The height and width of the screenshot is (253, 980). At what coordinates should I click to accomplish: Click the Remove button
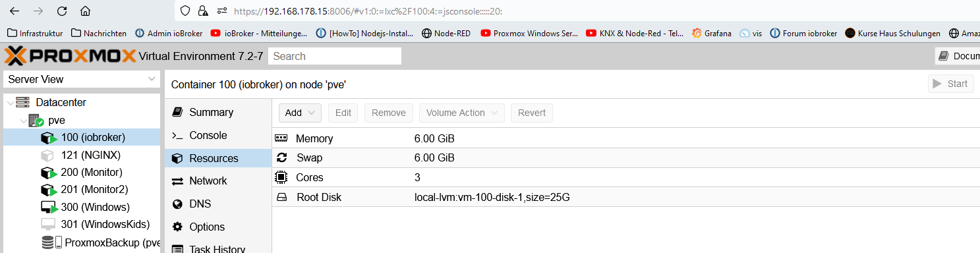coord(389,113)
